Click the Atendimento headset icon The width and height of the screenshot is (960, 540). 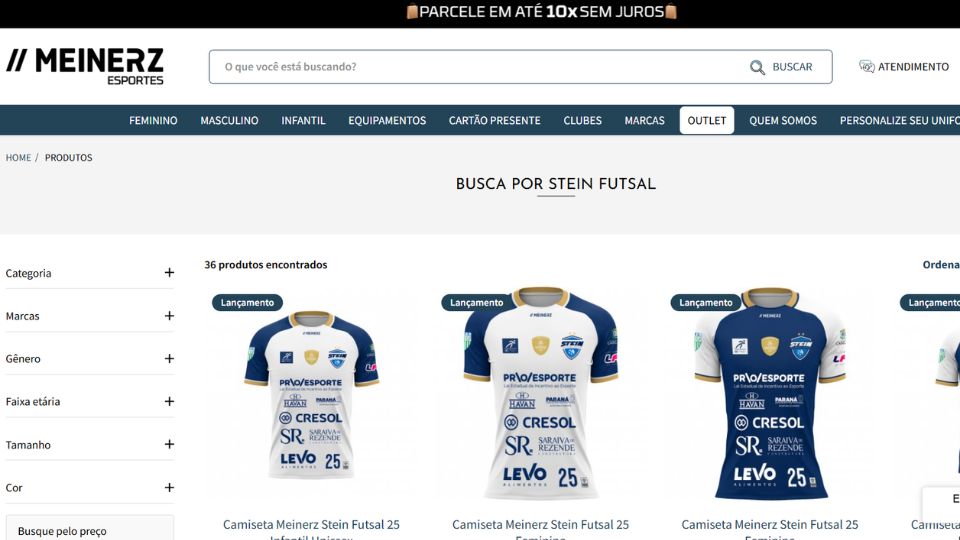click(x=866, y=67)
